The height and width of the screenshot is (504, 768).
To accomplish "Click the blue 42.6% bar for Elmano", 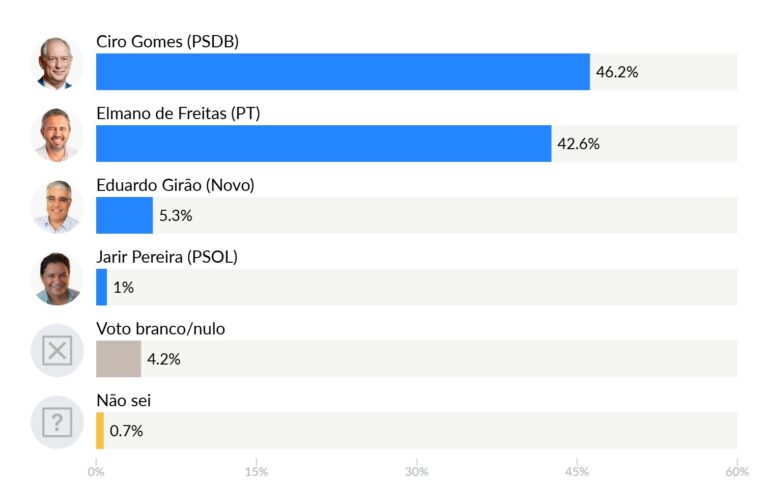I will click(x=323, y=144).
